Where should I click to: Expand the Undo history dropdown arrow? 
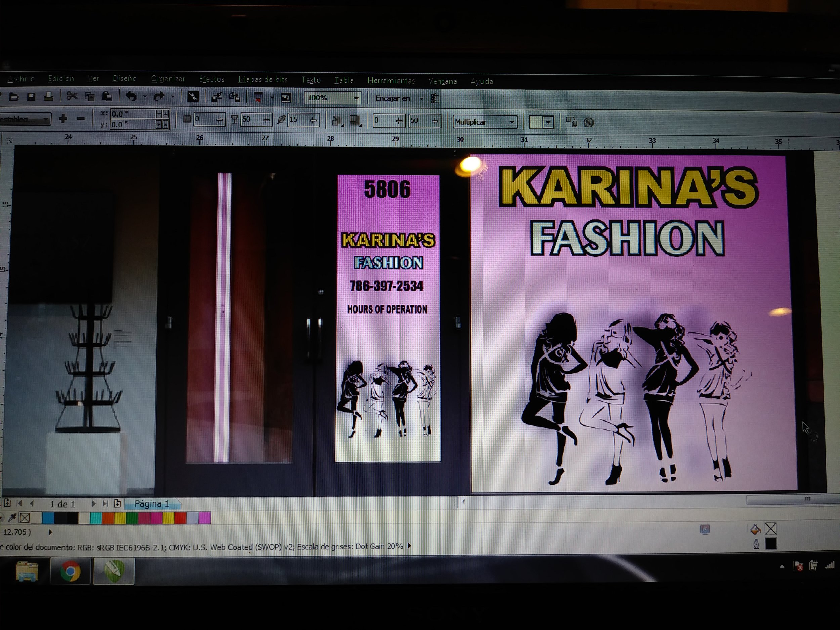(145, 97)
